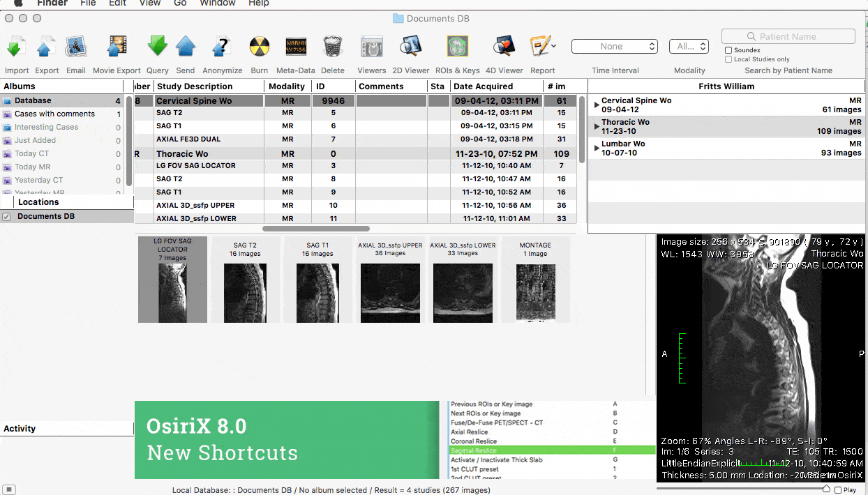This screenshot has width=868, height=495.
Task: Open the Finder menu
Action: tap(52, 3)
